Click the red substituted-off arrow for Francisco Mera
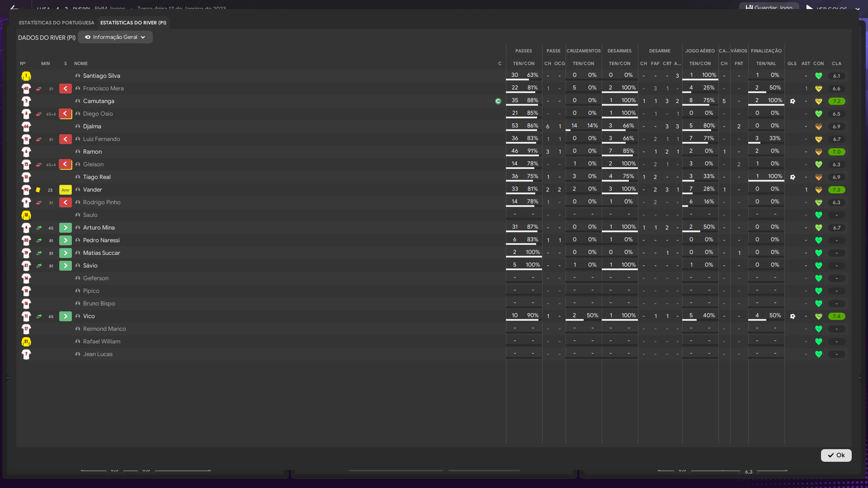The width and height of the screenshot is (868, 488). click(66, 89)
